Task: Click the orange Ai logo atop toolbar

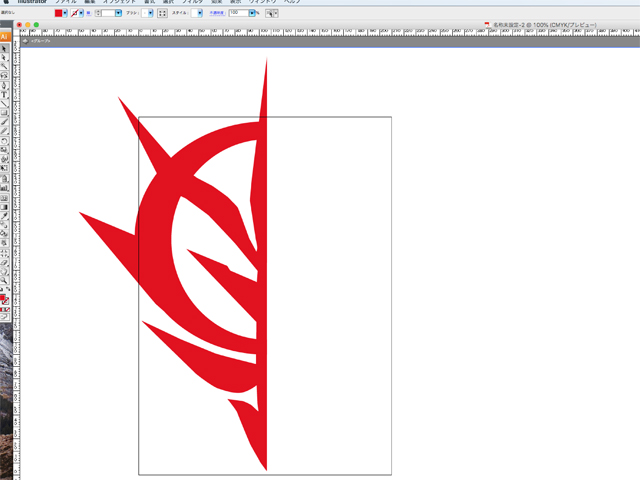Action: (x=4, y=37)
